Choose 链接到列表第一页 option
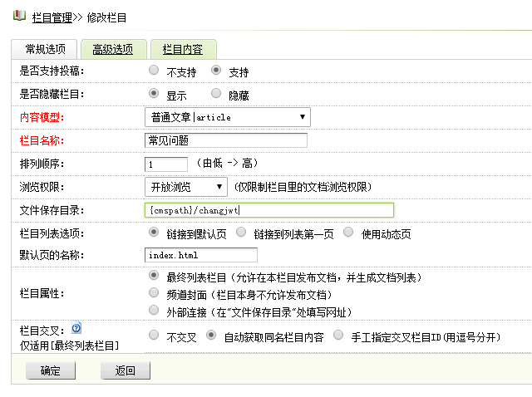The height and width of the screenshot is (397, 532). (x=241, y=233)
